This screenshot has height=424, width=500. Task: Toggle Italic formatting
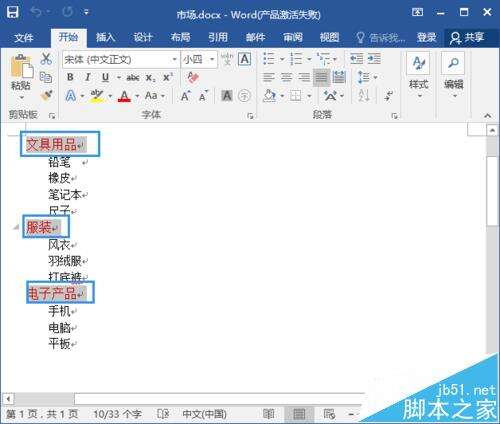tap(87, 77)
